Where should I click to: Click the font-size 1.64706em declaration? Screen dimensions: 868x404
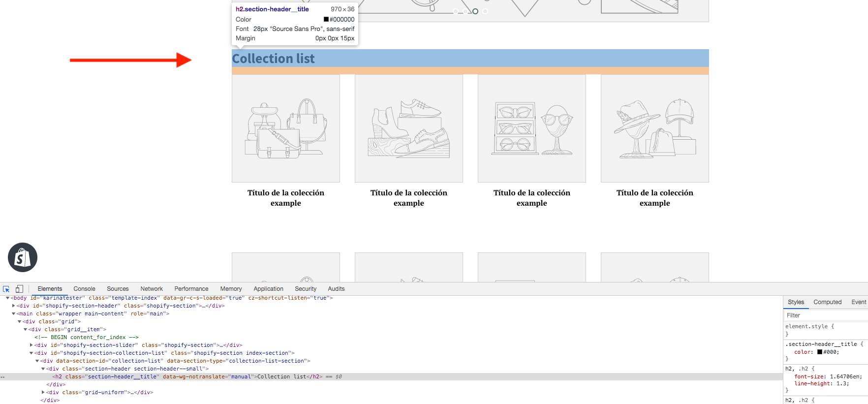(x=828, y=377)
